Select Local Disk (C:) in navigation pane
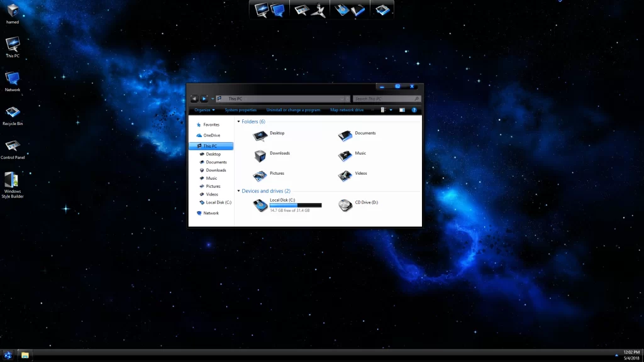 click(x=218, y=202)
